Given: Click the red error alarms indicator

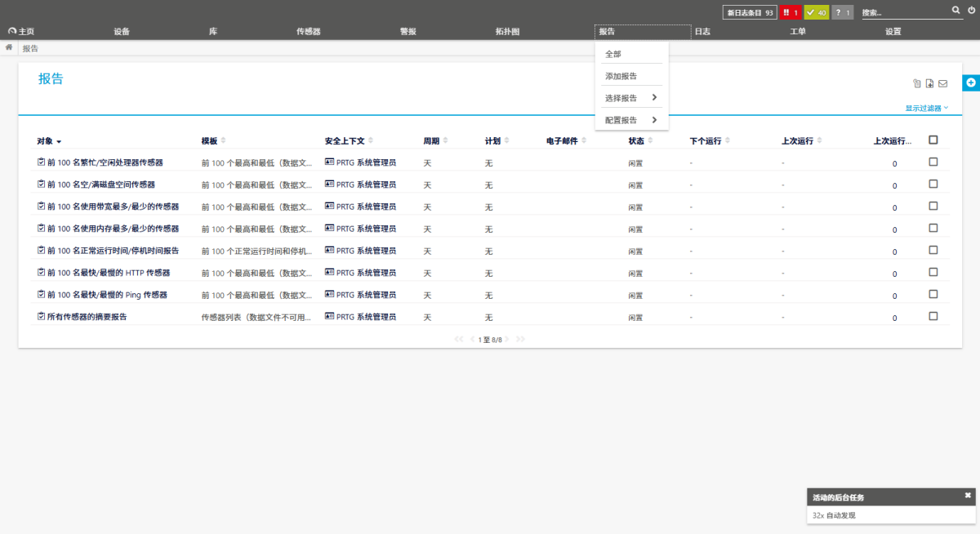Looking at the screenshot, I should click(x=790, y=12).
